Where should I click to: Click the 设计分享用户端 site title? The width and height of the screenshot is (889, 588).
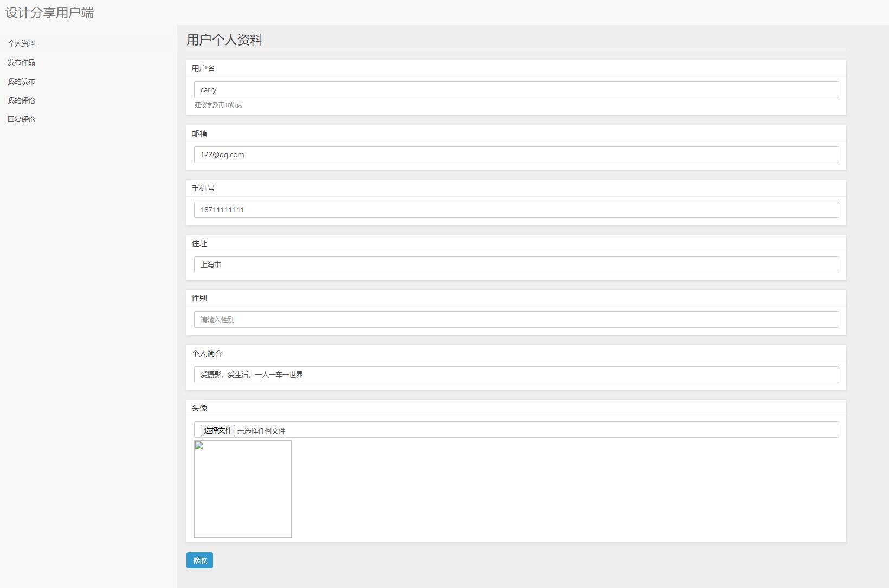point(50,12)
